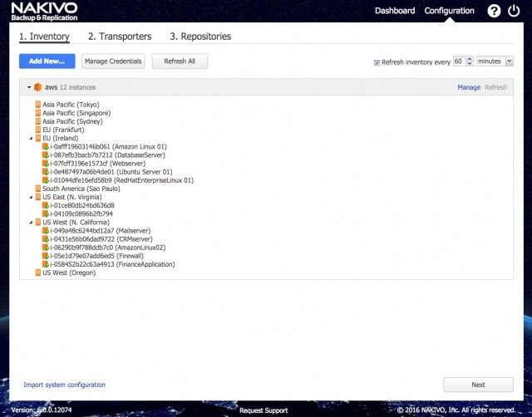Click the CRMserver instance icon
Image resolution: width=532 pixels, height=417 pixels.
(x=46, y=239)
